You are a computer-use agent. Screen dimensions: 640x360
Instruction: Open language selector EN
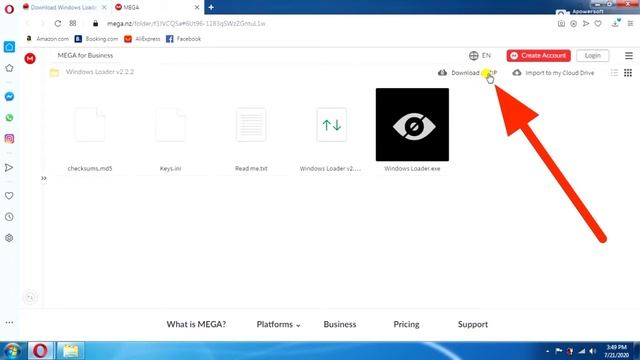480,56
